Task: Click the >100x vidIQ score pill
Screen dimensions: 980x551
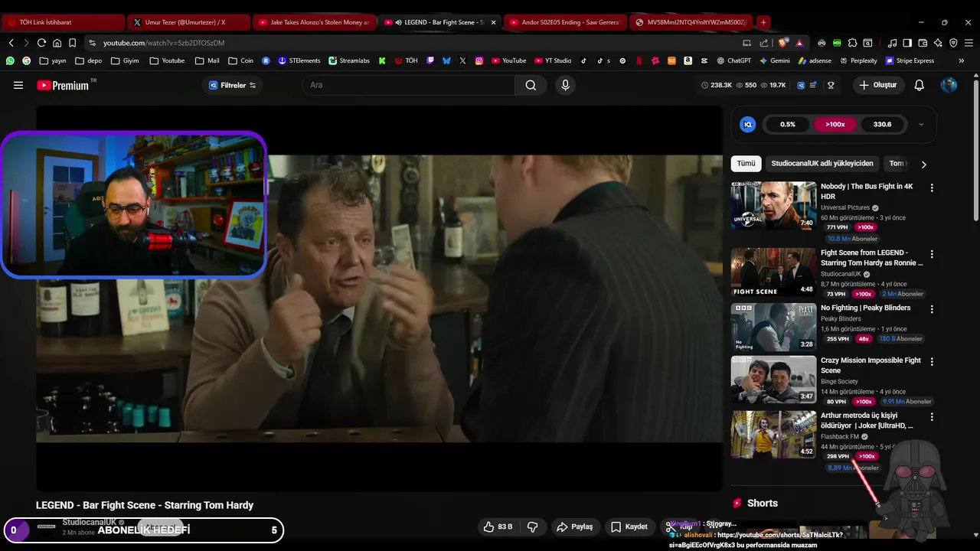Action: 835,124
